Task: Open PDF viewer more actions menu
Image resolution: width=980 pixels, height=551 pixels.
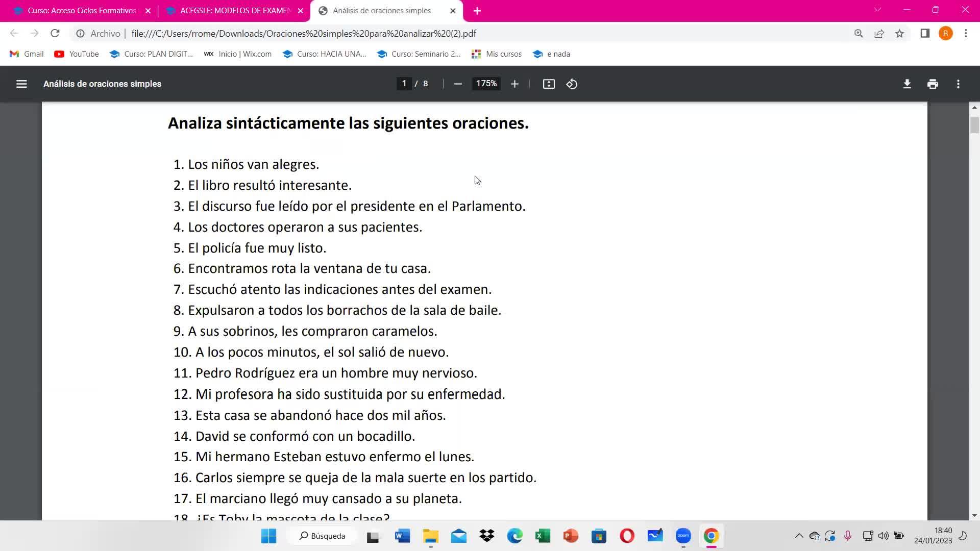Action: [x=958, y=84]
